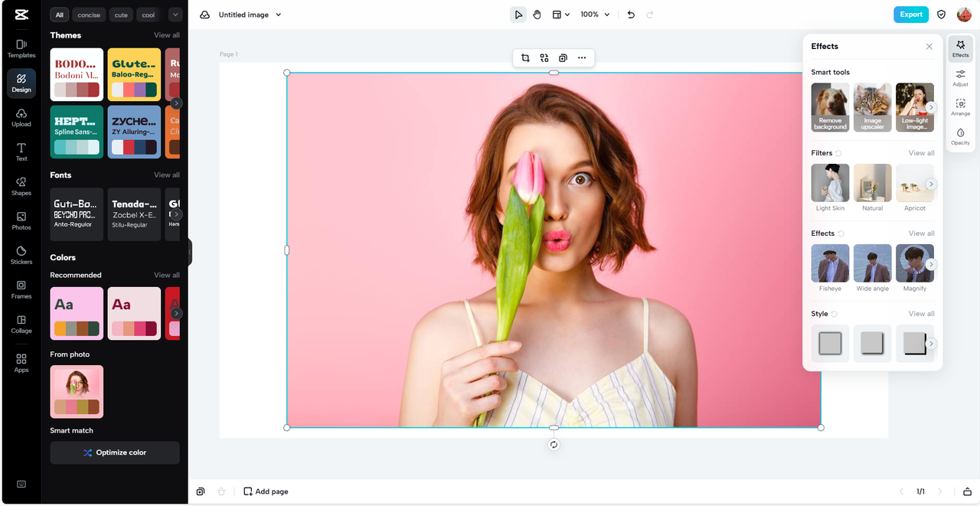
Task: Open the canvas layout size dropdown
Action: [560, 15]
